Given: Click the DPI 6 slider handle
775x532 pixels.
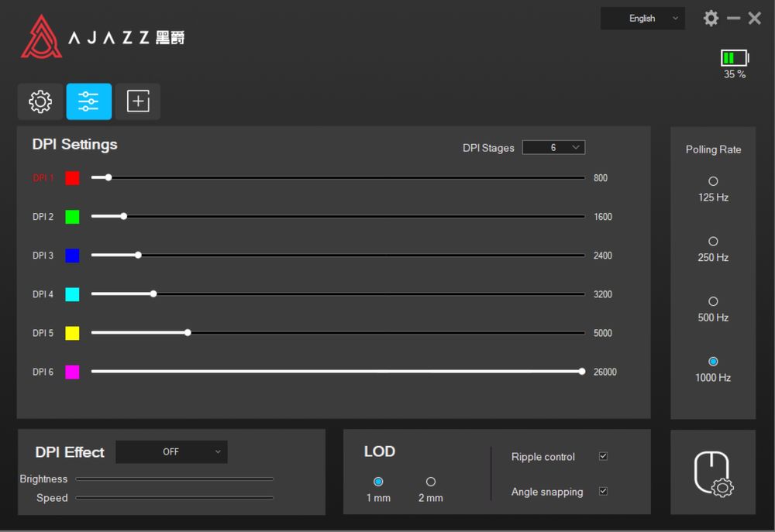Looking at the screenshot, I should click(x=582, y=372).
